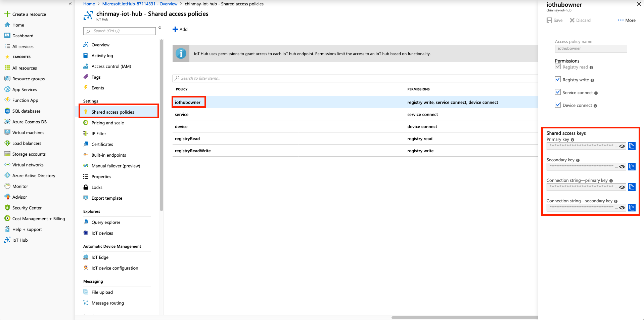This screenshot has width=644, height=320.
Task: Uncheck the Registry write permission
Action: (558, 79)
